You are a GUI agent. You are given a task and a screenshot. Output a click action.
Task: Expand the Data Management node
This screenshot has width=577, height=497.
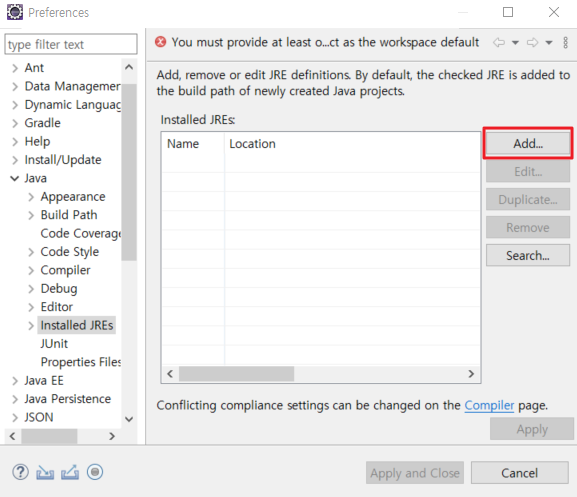15,86
